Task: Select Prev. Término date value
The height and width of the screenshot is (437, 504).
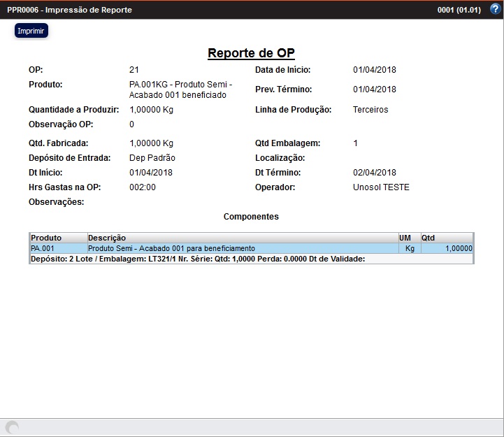Action: [375, 89]
